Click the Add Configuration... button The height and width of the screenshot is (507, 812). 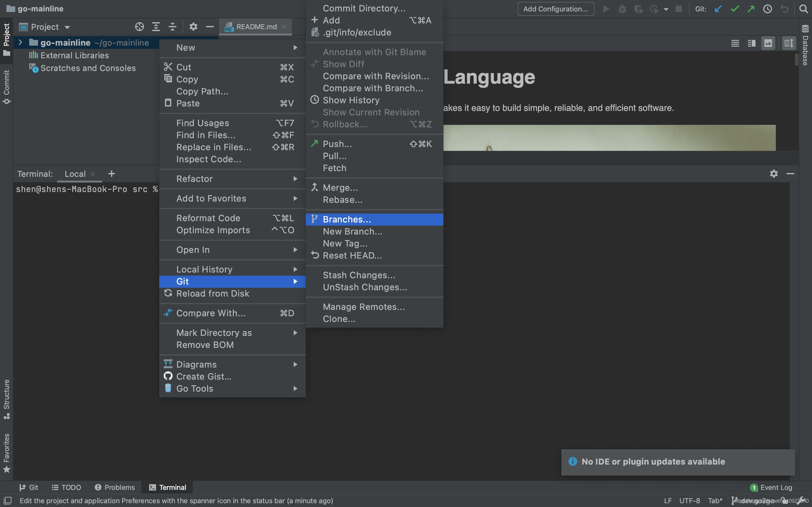pos(555,9)
